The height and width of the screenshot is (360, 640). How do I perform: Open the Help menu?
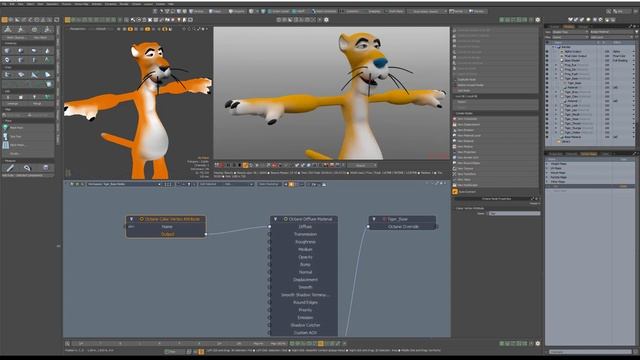pyautogui.click(x=171, y=4)
